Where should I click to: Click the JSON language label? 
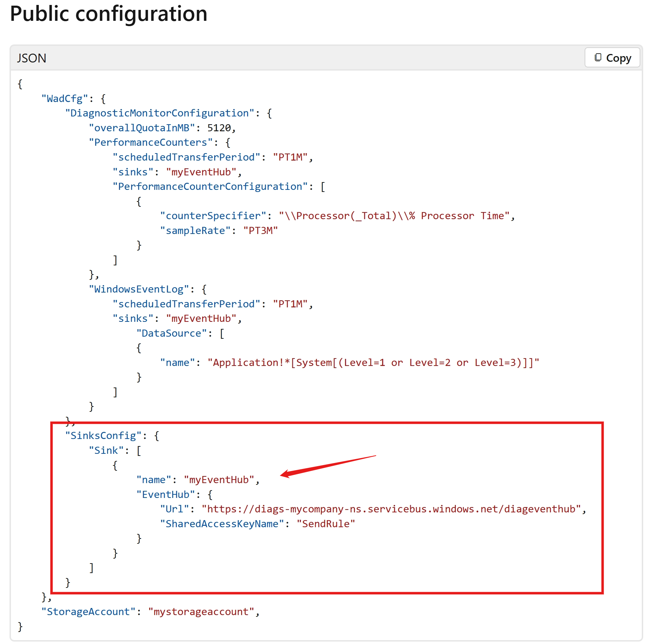[x=32, y=58]
